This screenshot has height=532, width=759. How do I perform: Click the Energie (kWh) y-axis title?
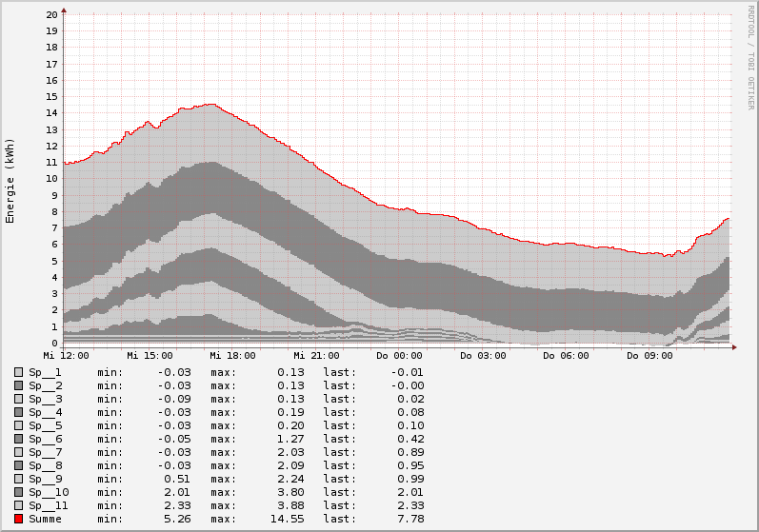[x=10, y=181]
